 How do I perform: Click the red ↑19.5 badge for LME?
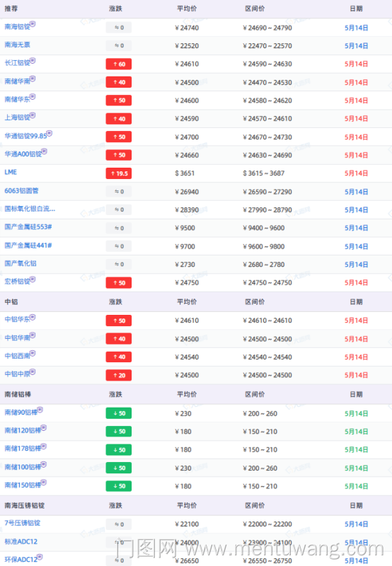[119, 173]
